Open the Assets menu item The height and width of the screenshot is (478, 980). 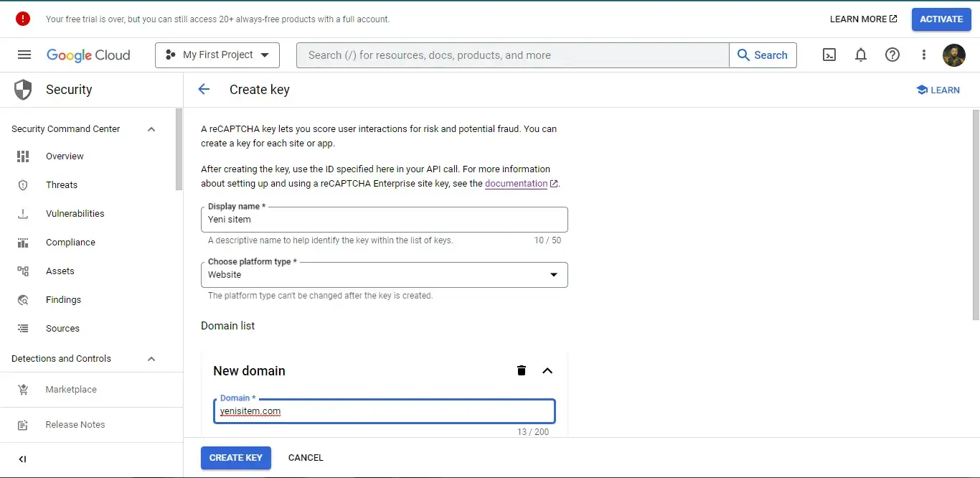point(60,271)
